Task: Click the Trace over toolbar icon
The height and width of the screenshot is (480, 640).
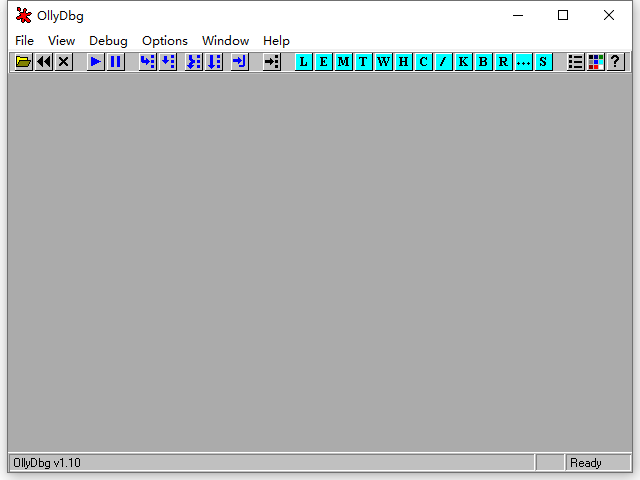Action: 214,62
